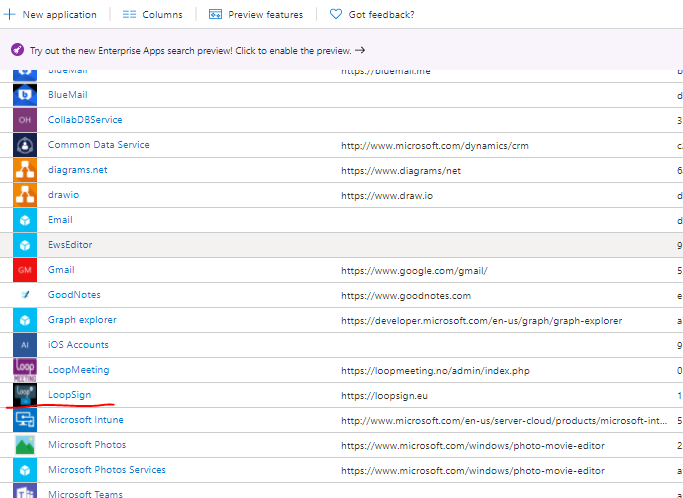Click the CollabDBService OH icon

click(25, 120)
